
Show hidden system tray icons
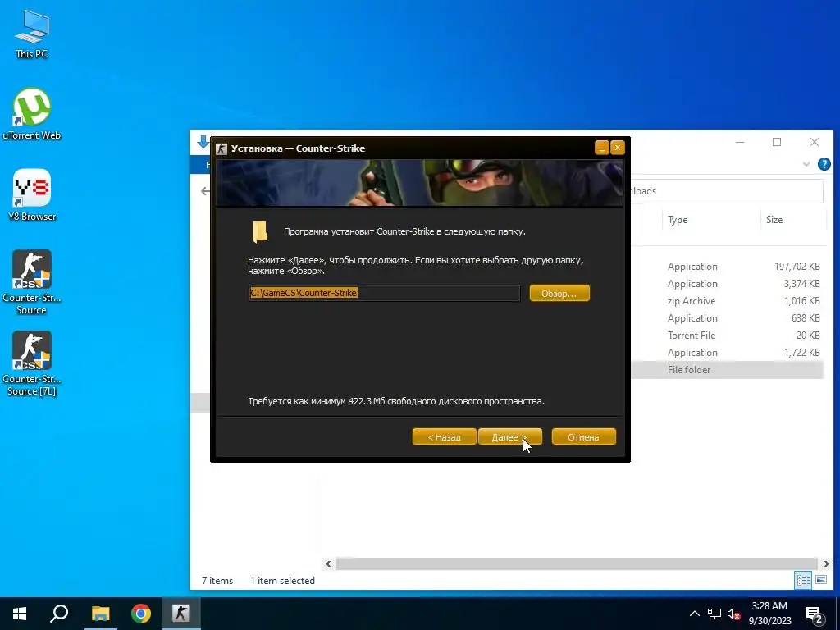(694, 614)
